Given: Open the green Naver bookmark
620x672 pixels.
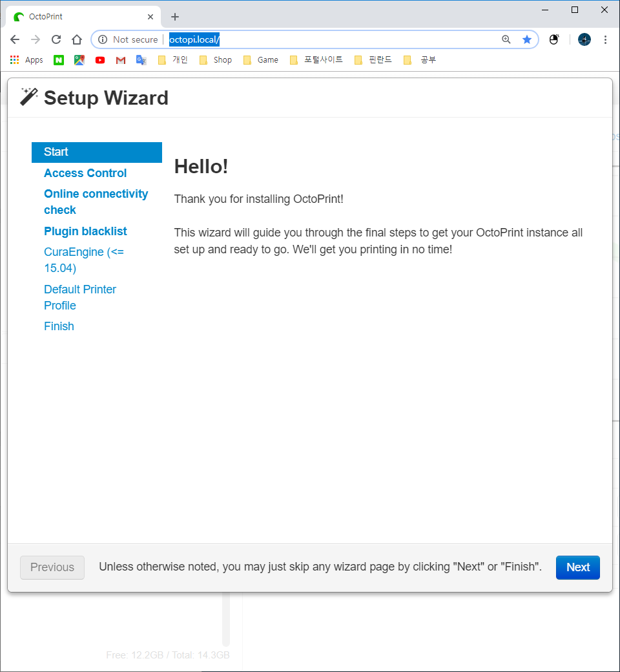Looking at the screenshot, I should pyautogui.click(x=59, y=60).
